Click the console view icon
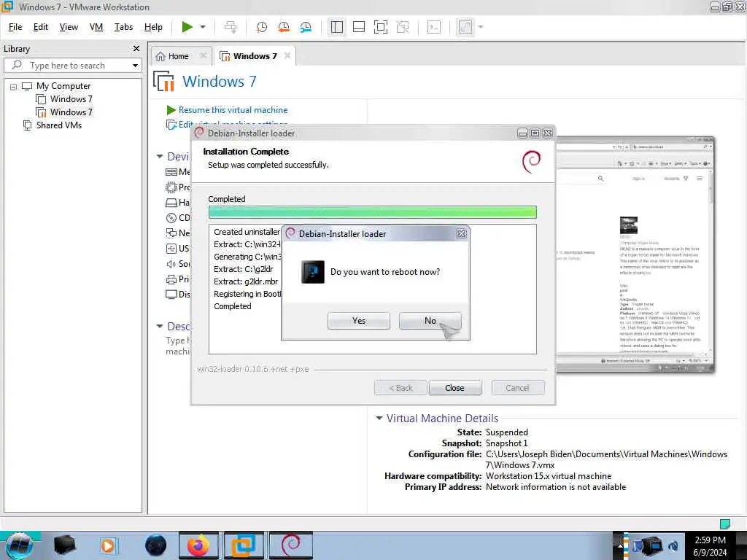 [433, 27]
